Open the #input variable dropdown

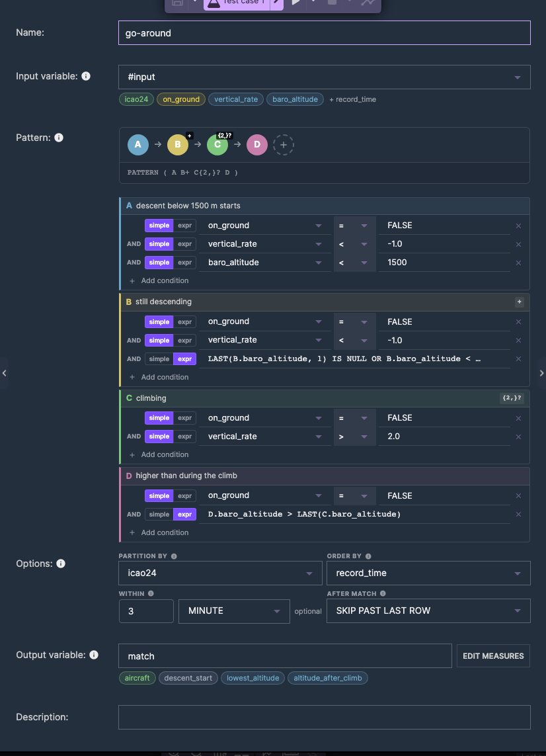(325, 77)
